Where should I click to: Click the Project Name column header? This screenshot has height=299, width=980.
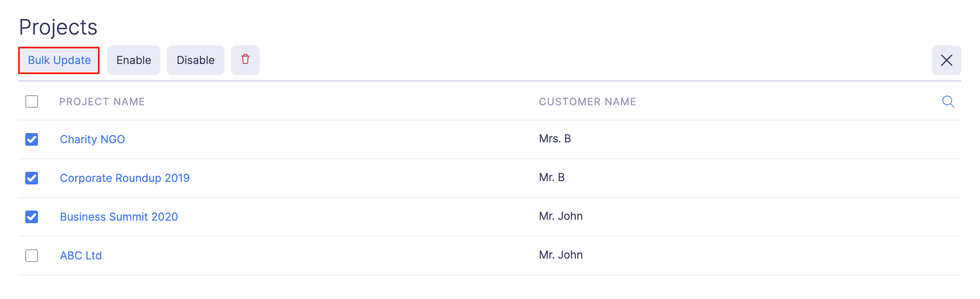click(x=102, y=101)
